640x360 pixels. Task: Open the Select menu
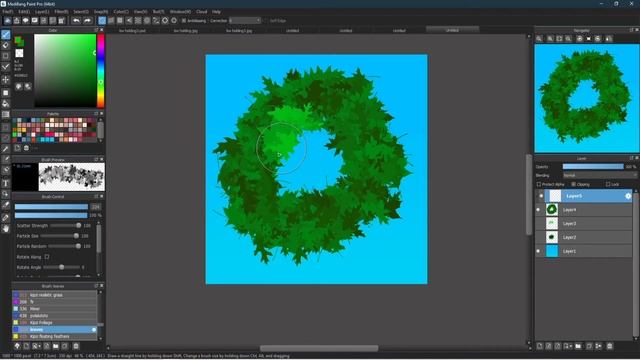pos(81,12)
